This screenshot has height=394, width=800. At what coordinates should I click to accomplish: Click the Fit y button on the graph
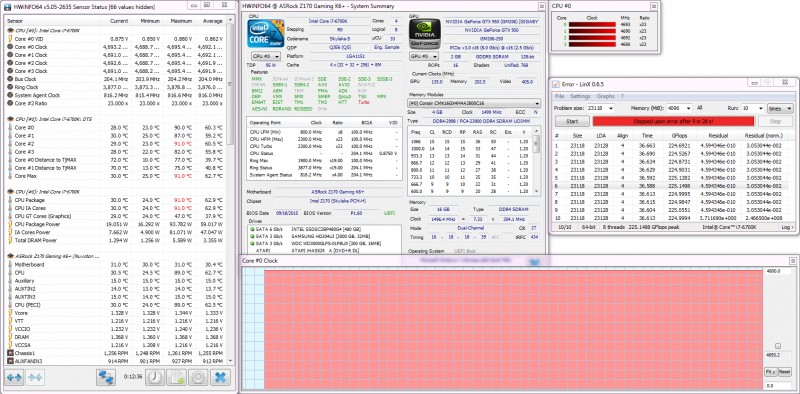(771, 372)
